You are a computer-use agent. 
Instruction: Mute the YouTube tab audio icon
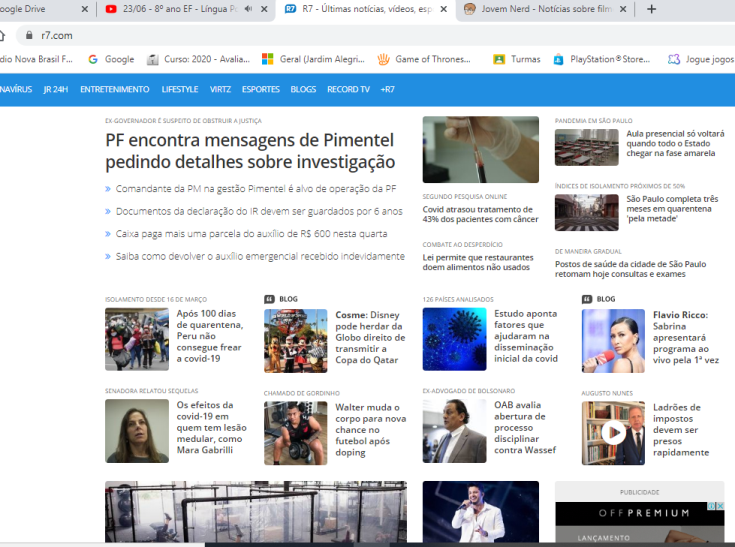[248, 9]
